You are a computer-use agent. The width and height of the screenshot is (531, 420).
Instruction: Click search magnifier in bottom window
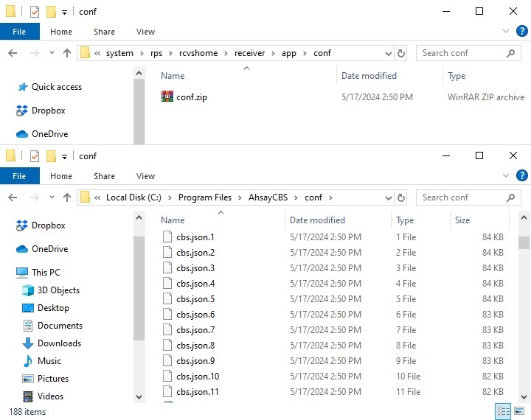(x=510, y=197)
